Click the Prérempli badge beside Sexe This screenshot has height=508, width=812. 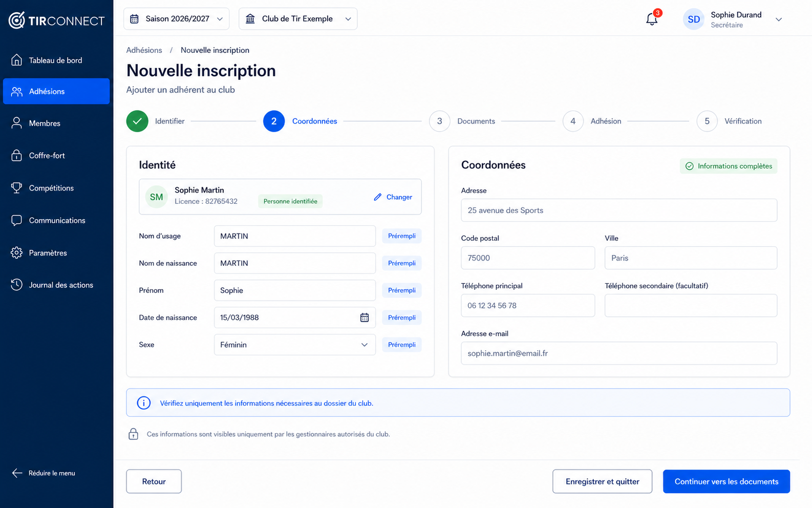(402, 345)
